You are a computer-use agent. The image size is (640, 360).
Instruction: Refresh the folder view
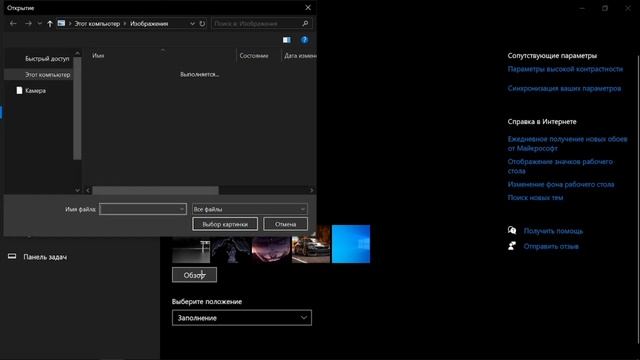[x=202, y=24]
